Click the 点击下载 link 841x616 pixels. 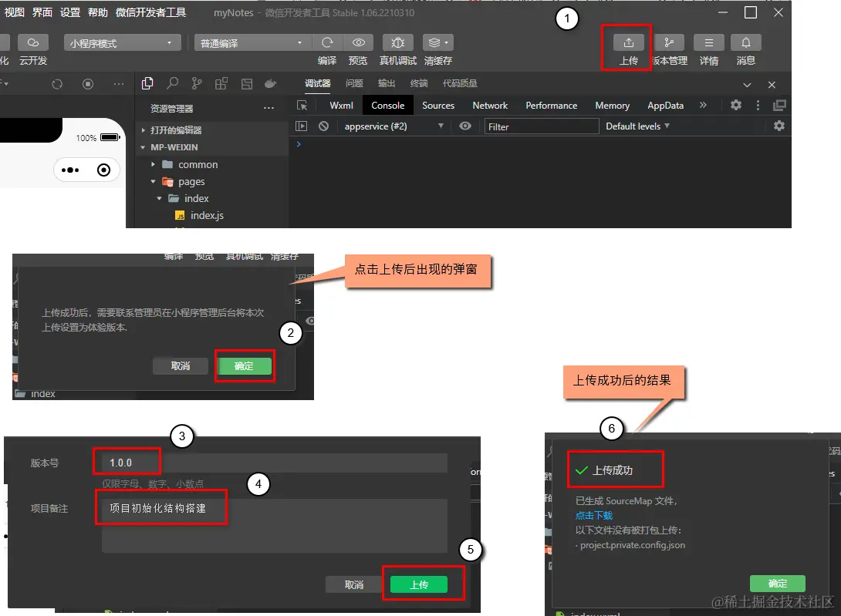(594, 515)
